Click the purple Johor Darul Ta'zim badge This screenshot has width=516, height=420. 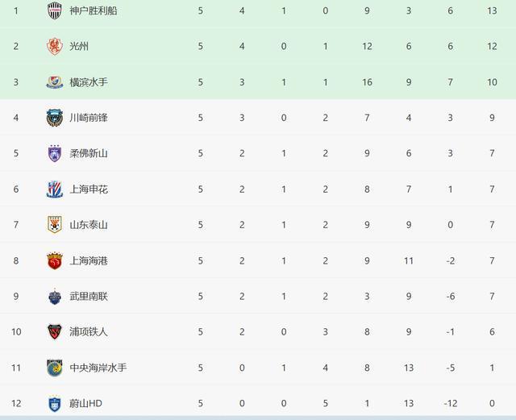pos(55,153)
